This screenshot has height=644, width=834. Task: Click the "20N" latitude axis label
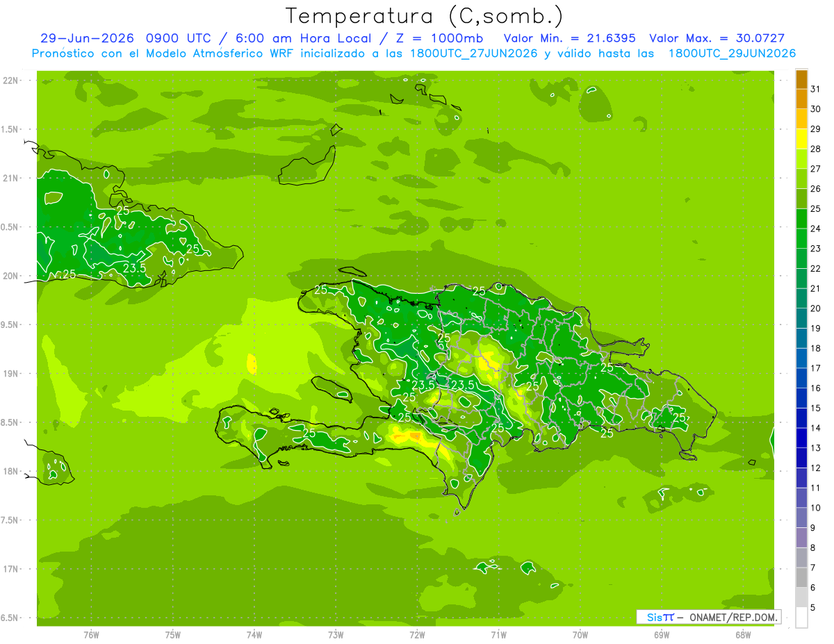(12, 276)
